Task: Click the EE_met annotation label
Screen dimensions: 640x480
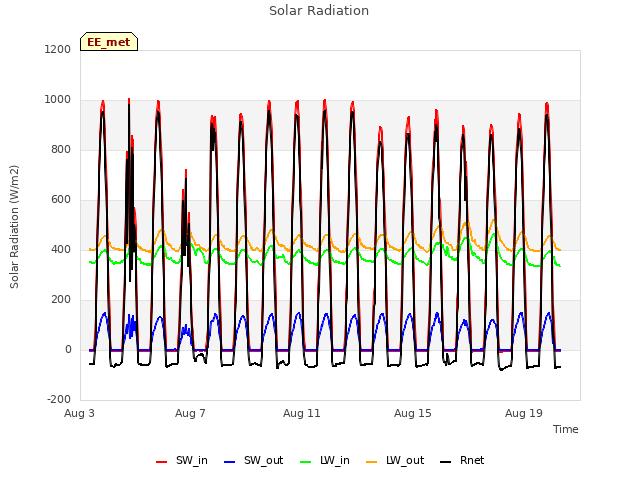Action: tap(109, 42)
